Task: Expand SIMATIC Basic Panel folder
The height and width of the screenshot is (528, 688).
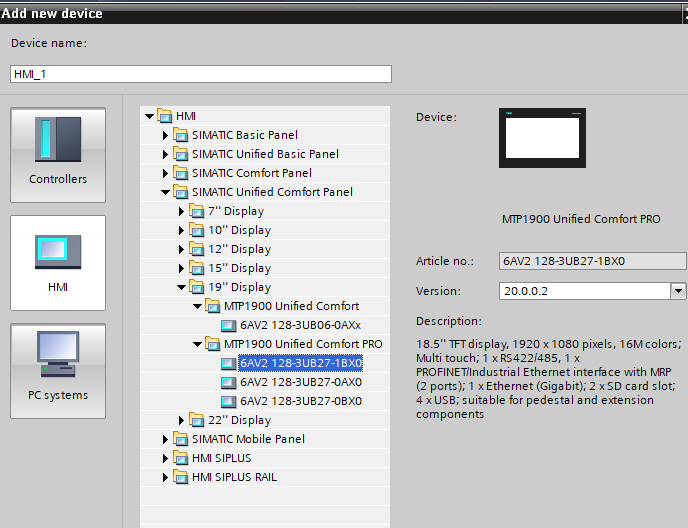Action: click(165, 135)
